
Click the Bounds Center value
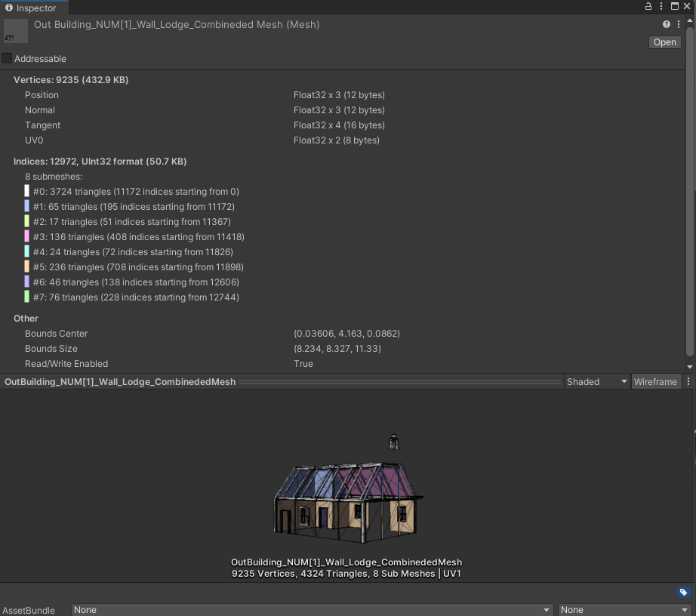tap(346, 334)
